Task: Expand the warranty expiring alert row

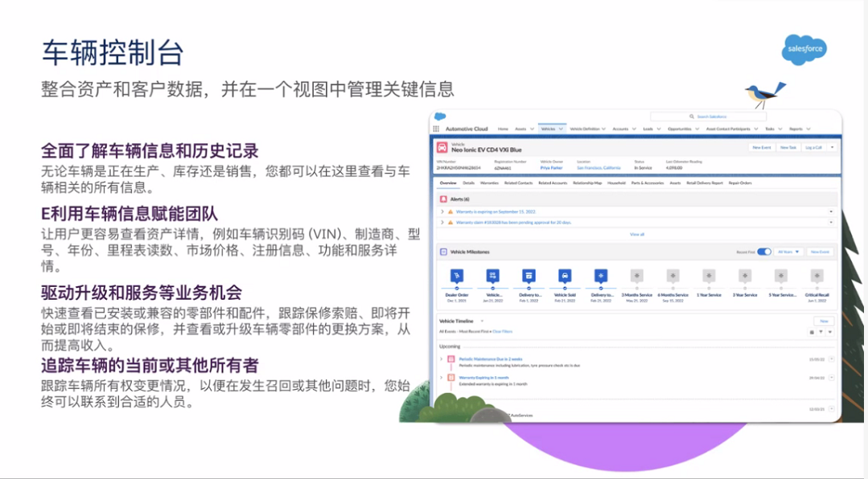Action: [441, 211]
